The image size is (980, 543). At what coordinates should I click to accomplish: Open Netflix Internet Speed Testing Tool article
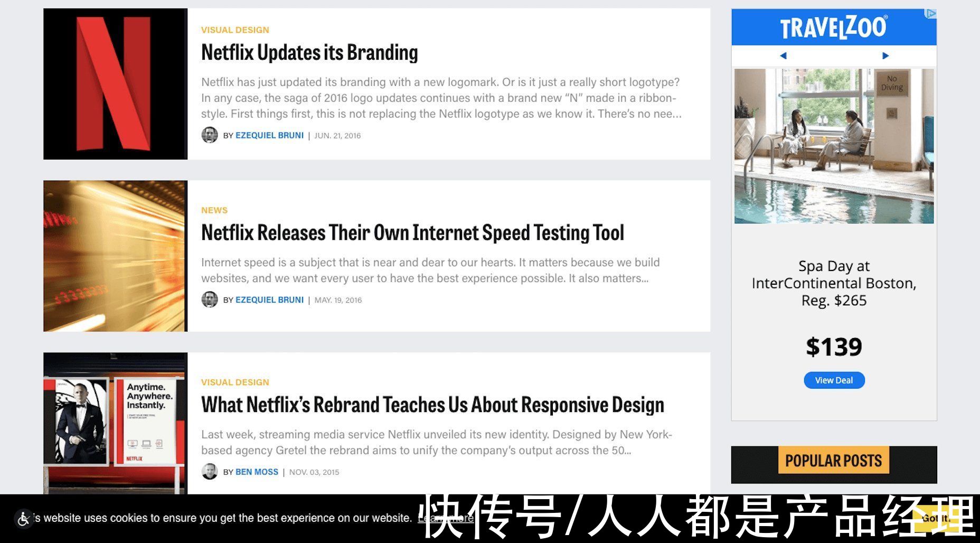click(x=412, y=232)
